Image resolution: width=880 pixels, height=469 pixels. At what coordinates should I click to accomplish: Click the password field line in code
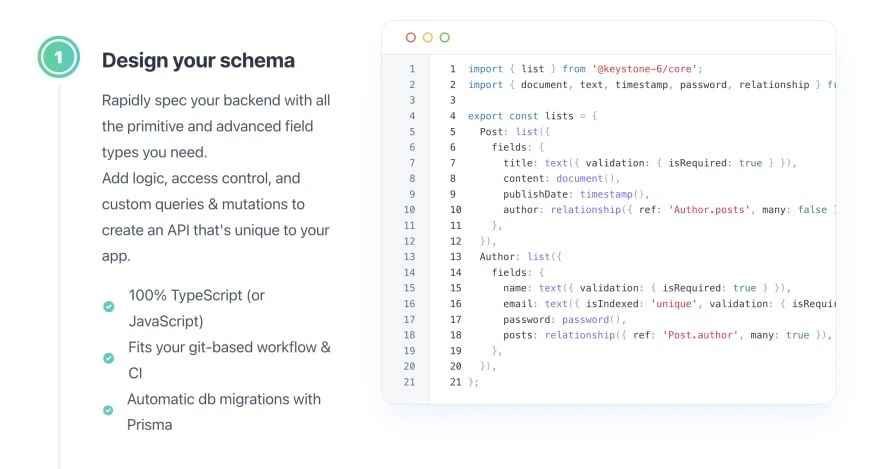click(564, 319)
